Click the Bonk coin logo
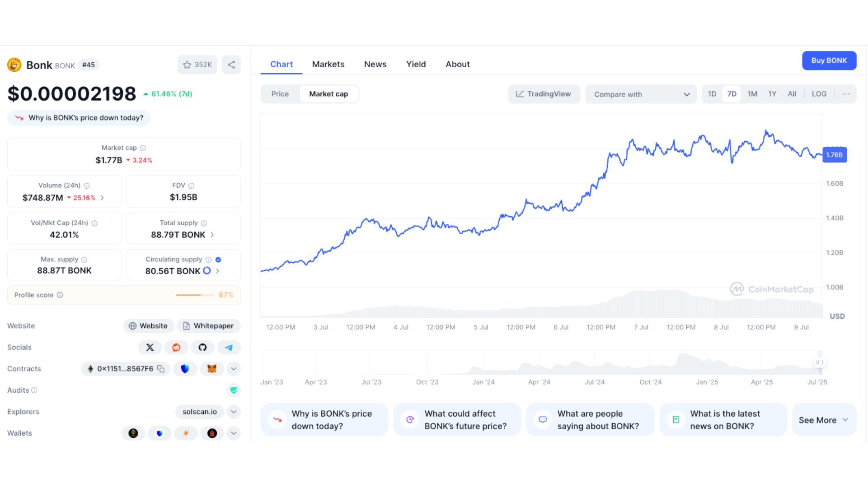This screenshot has height=488, width=868. [14, 65]
